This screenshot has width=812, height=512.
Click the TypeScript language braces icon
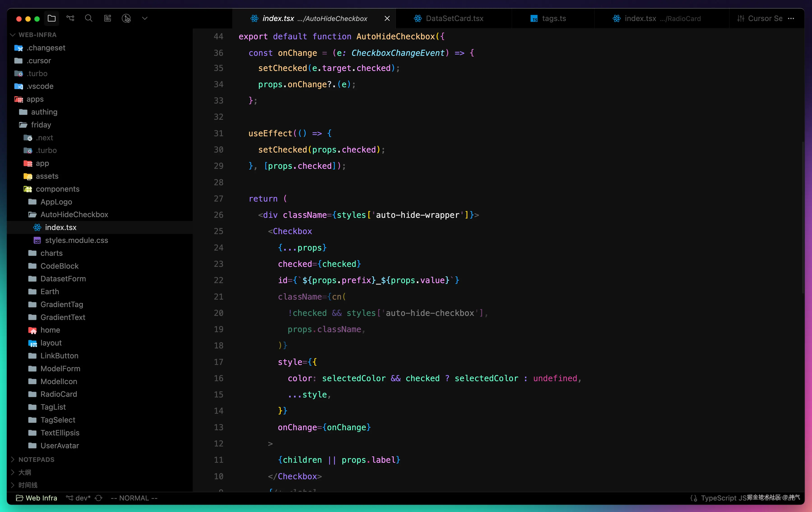pyautogui.click(x=694, y=498)
